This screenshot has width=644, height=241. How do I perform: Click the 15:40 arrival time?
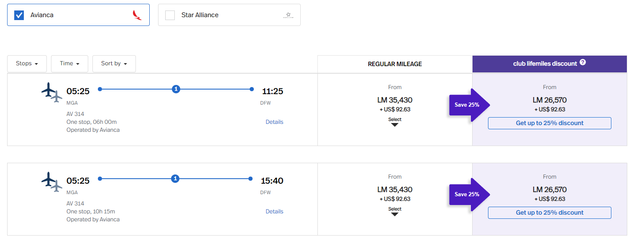272,181
